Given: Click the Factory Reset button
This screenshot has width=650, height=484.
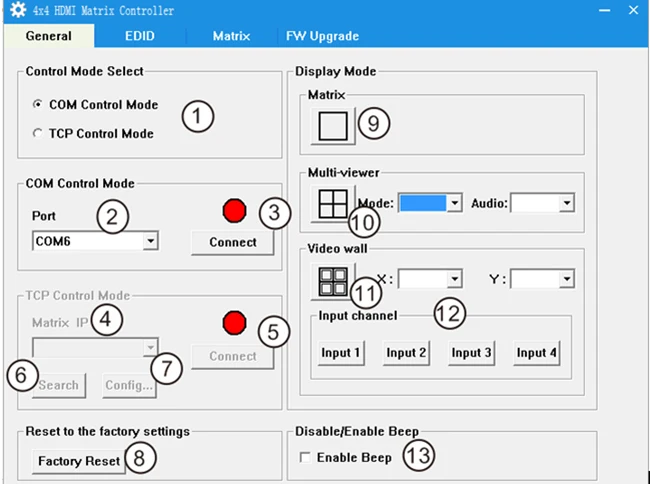Looking at the screenshot, I should (79, 461).
